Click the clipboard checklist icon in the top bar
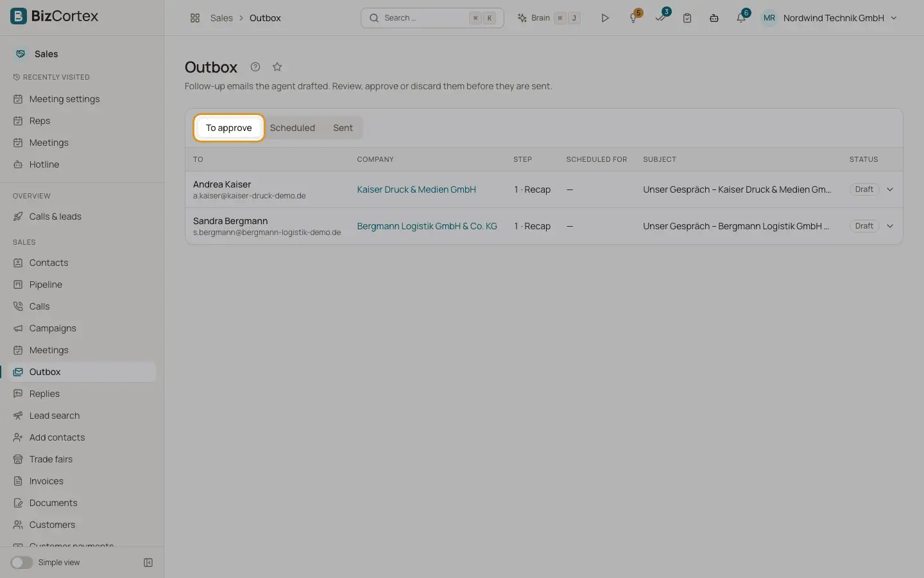 tap(687, 18)
